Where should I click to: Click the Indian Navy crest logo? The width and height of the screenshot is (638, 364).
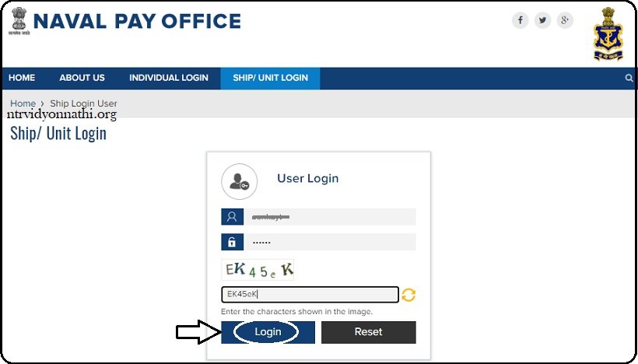point(608,34)
